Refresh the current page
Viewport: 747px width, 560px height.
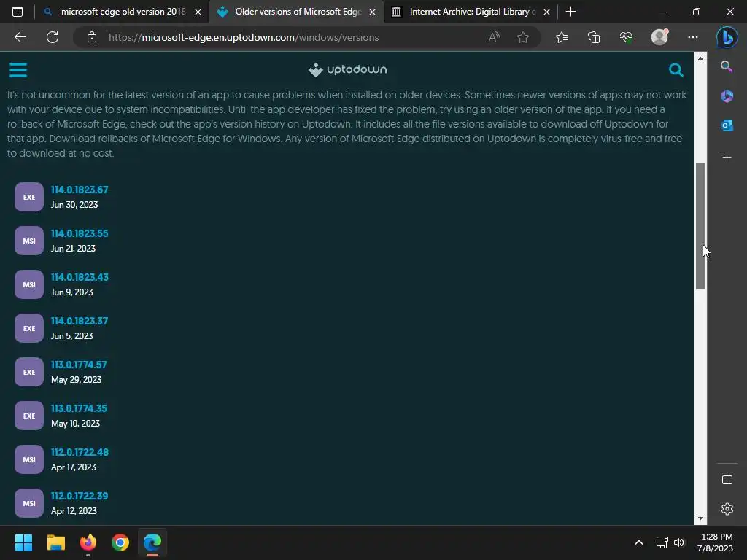point(53,37)
